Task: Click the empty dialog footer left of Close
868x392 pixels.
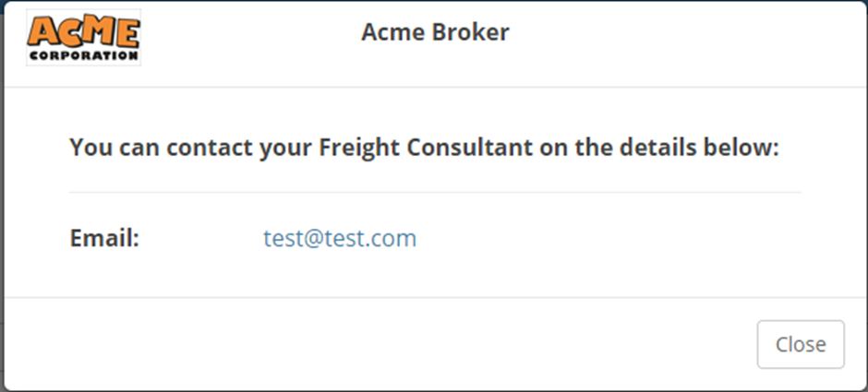Action: 369,344
